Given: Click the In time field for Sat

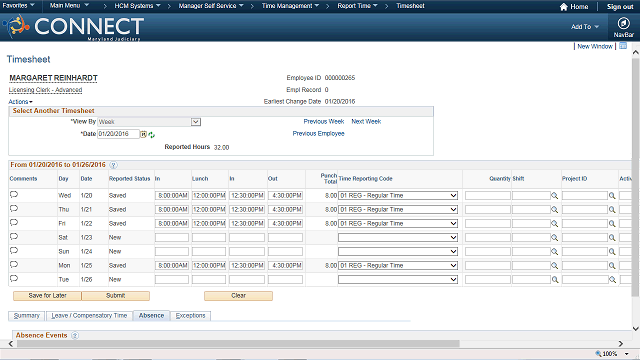Looking at the screenshot, I should [172, 238].
